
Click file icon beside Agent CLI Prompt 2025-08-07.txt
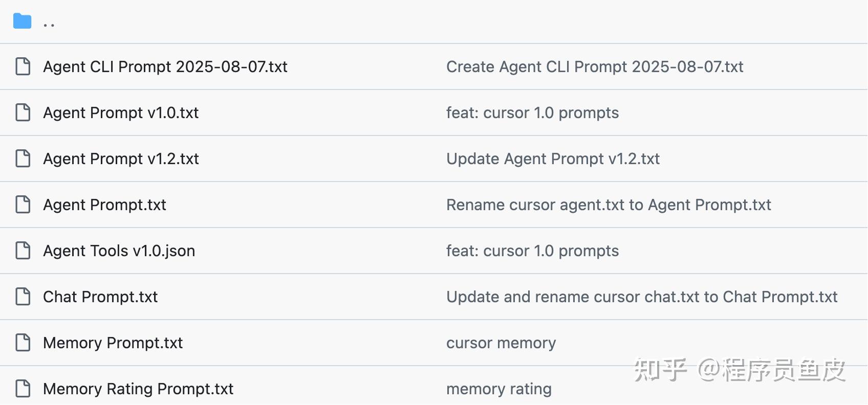click(x=23, y=66)
